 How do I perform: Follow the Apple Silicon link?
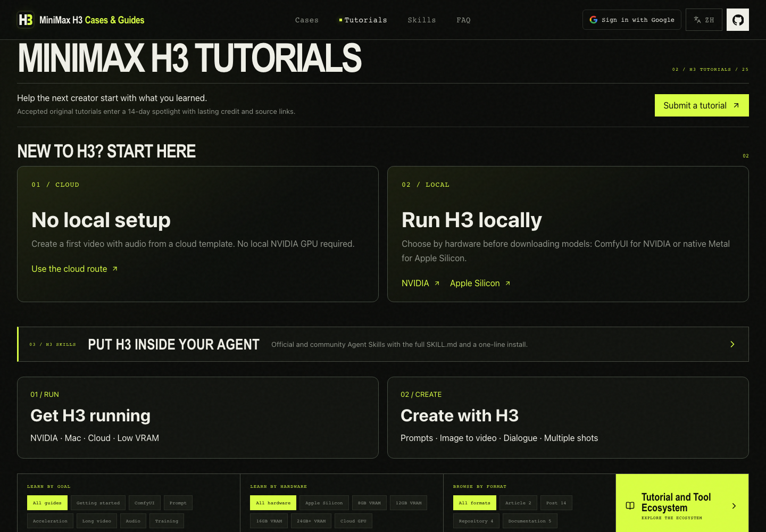point(480,283)
